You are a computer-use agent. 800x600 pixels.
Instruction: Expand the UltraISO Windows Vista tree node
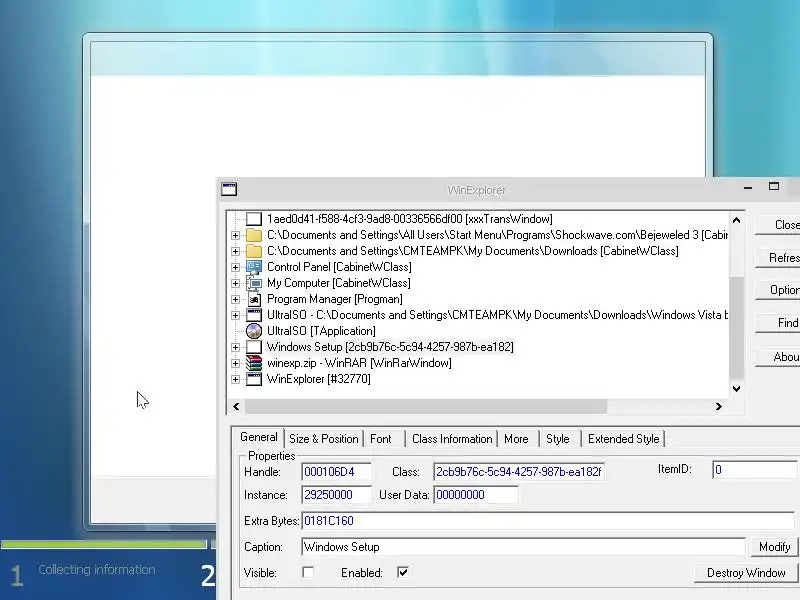tap(235, 315)
